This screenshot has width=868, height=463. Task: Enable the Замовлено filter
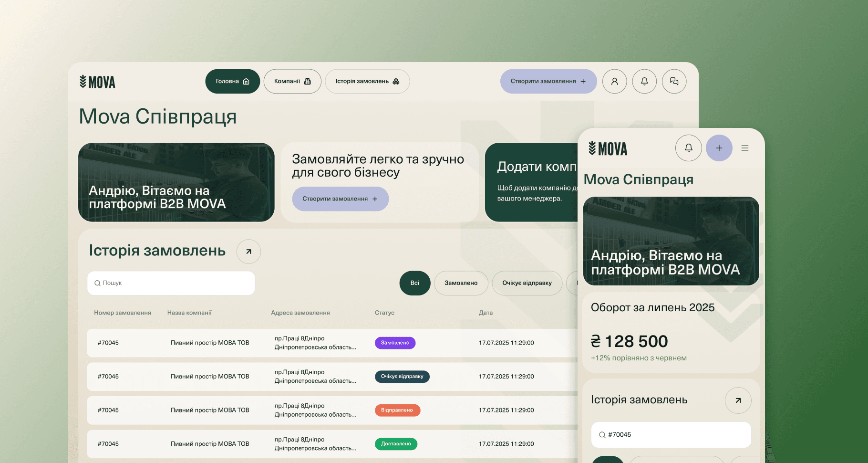tap(461, 283)
